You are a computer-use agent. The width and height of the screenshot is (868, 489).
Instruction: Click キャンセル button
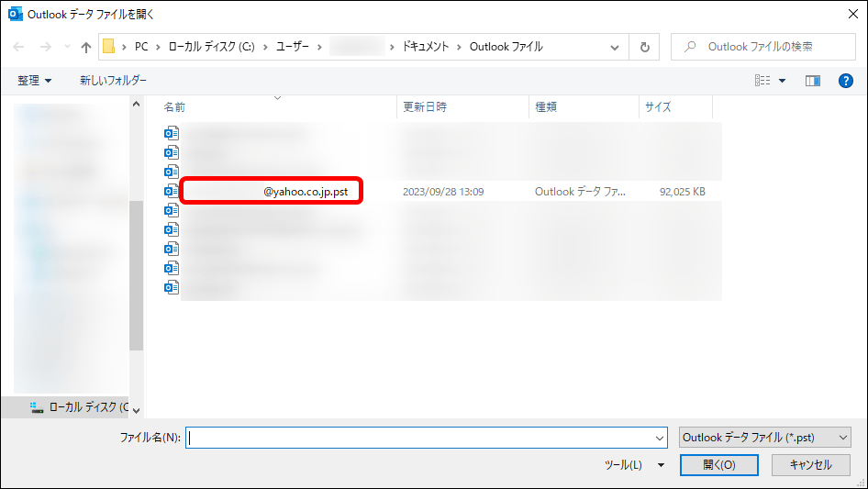[x=811, y=465]
